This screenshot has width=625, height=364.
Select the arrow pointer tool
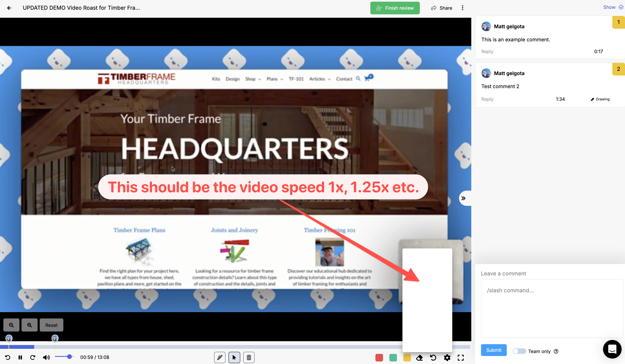(234, 357)
